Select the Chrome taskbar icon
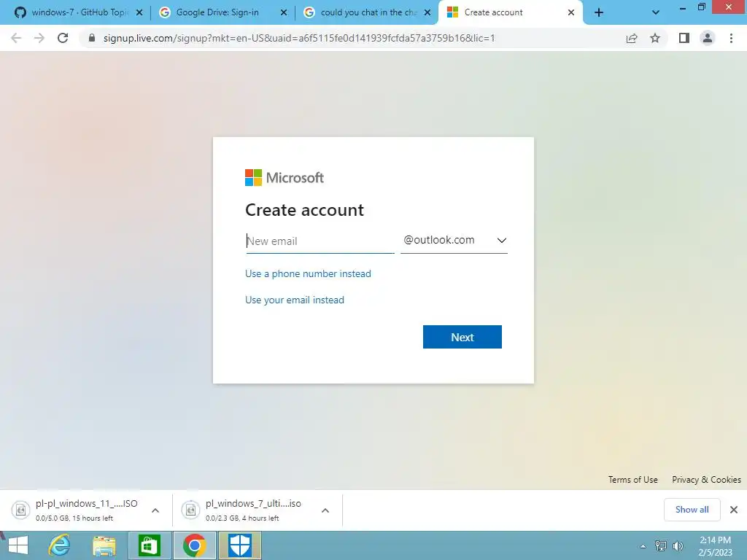The height and width of the screenshot is (560, 747). pos(194,545)
